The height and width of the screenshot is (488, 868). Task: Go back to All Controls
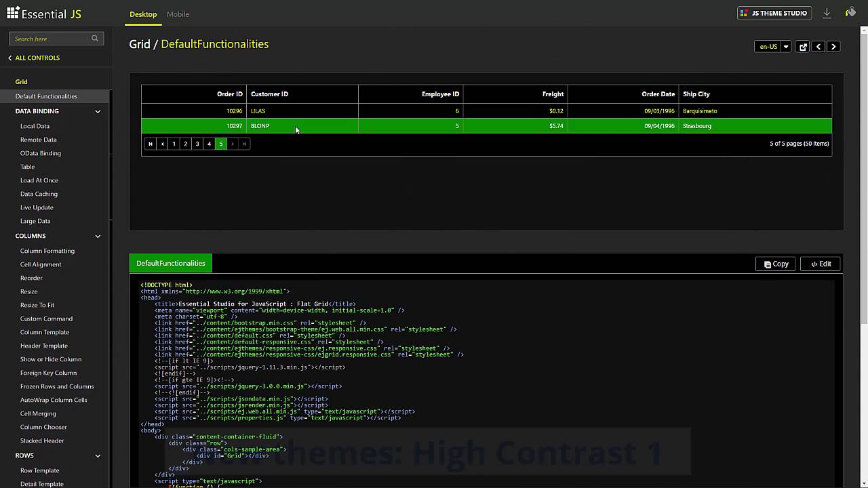point(34,58)
